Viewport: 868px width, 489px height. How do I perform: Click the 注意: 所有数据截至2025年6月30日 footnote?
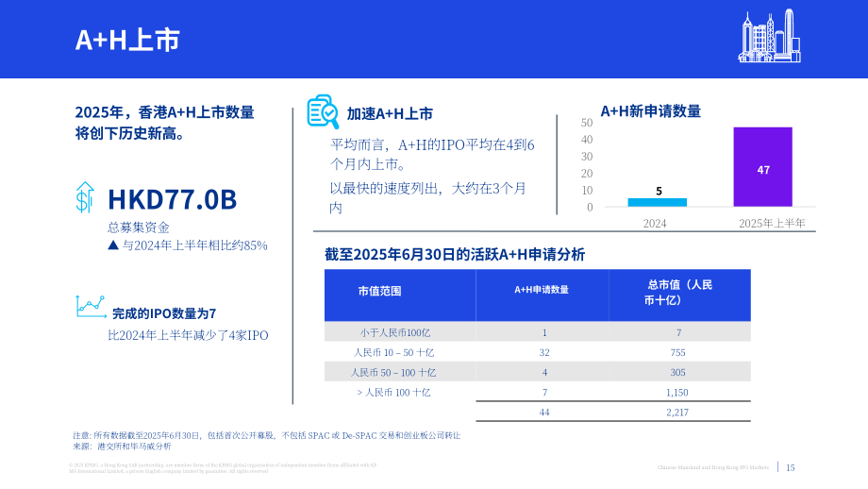(267, 436)
